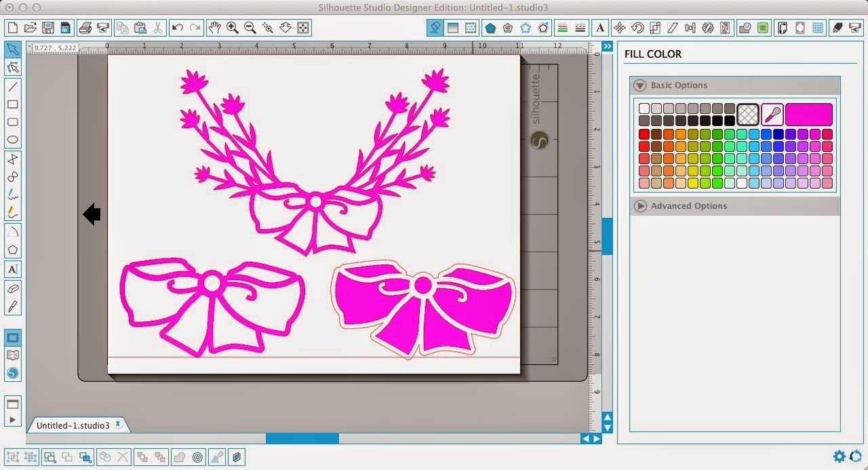Select the Pan hand tool
The height and width of the screenshot is (470, 868).
215,28
